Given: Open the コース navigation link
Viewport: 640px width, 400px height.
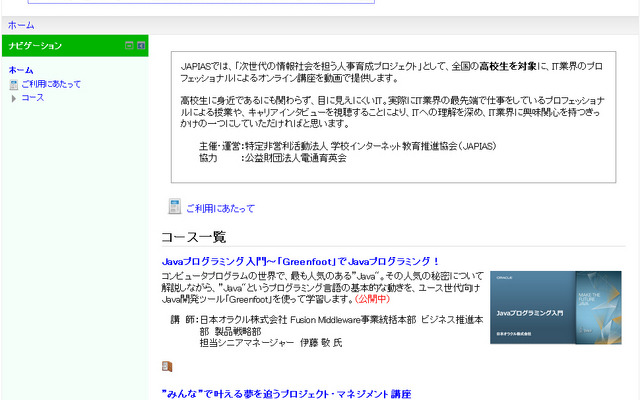Looking at the screenshot, I should pos(33,98).
